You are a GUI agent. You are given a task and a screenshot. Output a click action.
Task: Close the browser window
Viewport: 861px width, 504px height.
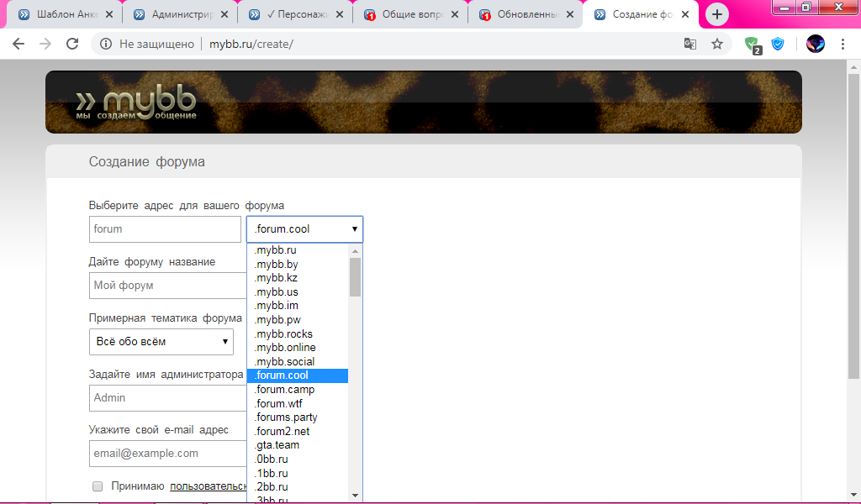(838, 7)
